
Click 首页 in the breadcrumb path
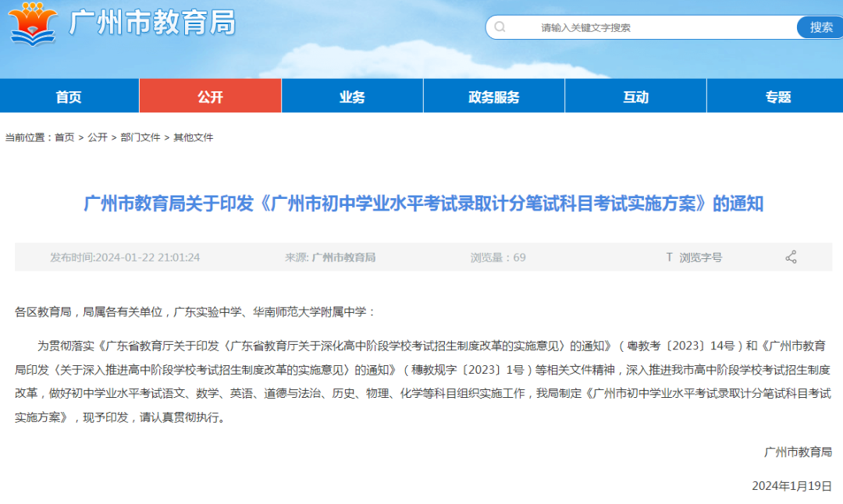[x=64, y=137]
